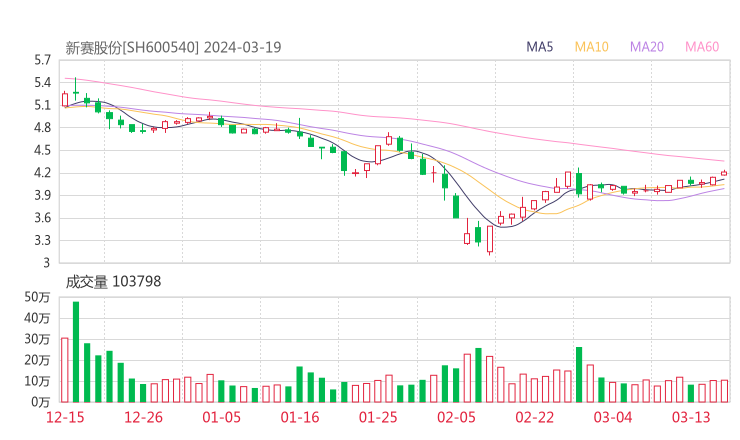Image resolution: width=740 pixels, height=440 pixels.
Task: Click the 30万 volume axis label
Action: point(37,339)
